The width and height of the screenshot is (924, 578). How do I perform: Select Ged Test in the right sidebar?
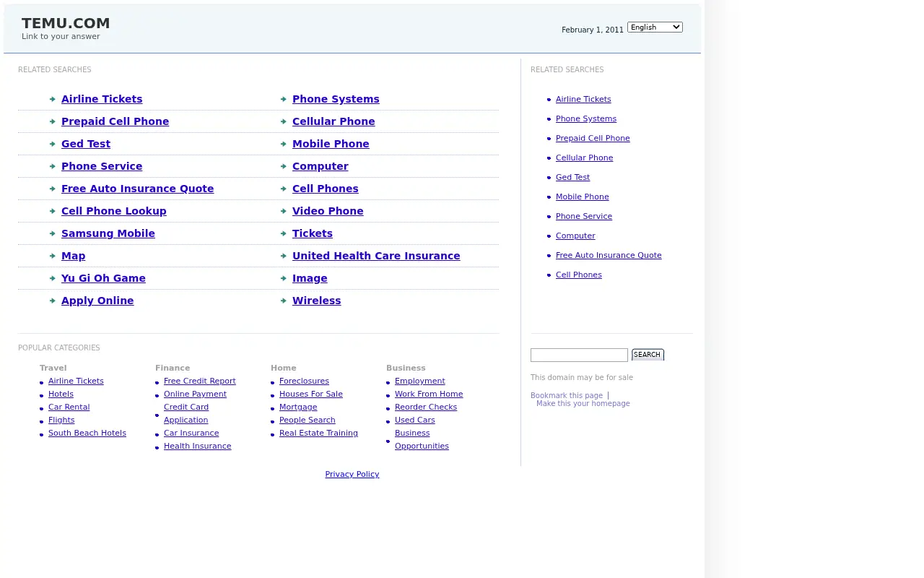tap(573, 177)
